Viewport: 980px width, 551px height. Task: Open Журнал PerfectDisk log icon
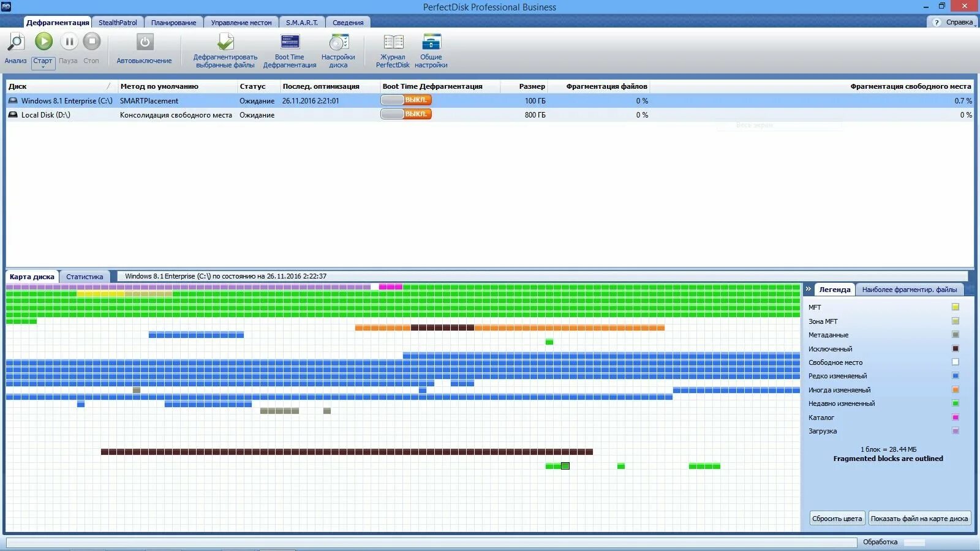(393, 42)
